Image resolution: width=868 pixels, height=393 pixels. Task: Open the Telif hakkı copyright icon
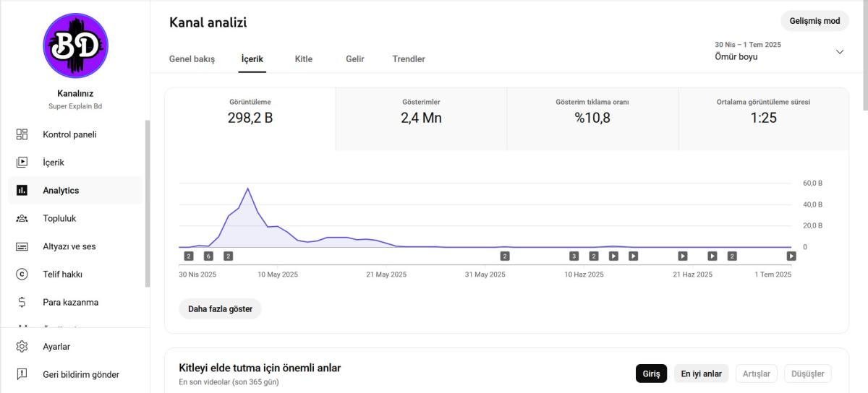[x=22, y=275]
